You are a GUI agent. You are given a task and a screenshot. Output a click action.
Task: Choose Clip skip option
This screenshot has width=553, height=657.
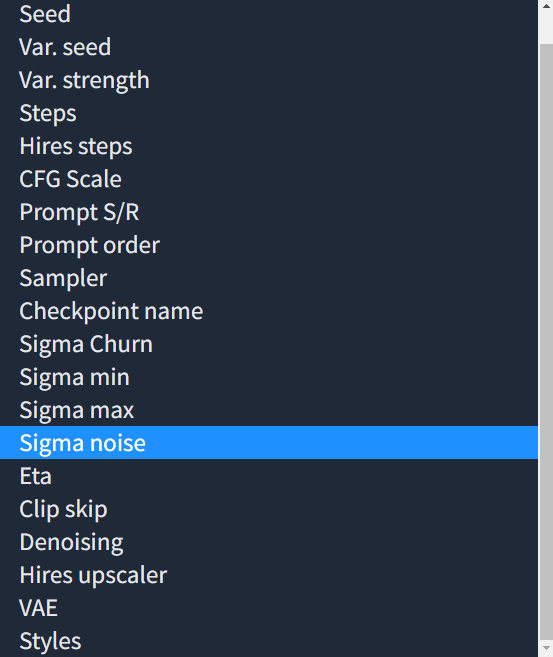(x=269, y=509)
